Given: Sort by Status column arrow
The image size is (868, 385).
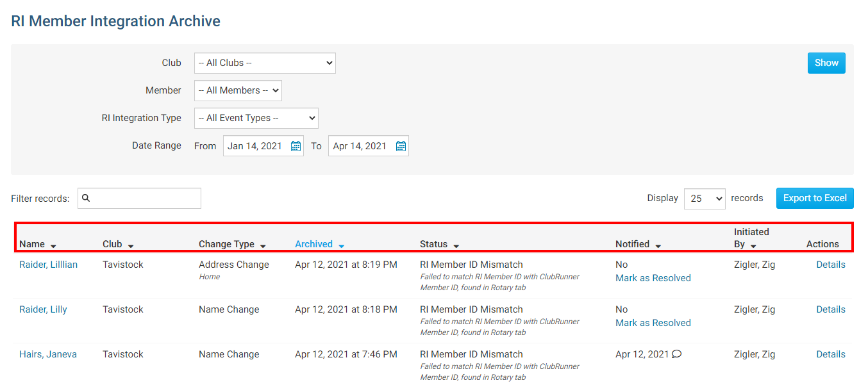Looking at the screenshot, I should point(456,246).
